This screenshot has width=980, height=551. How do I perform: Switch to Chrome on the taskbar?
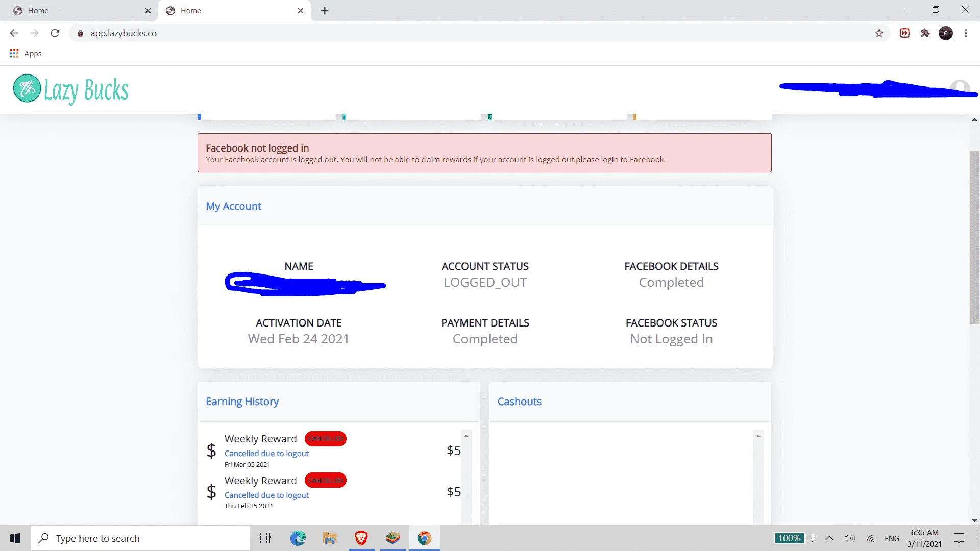pos(424,538)
